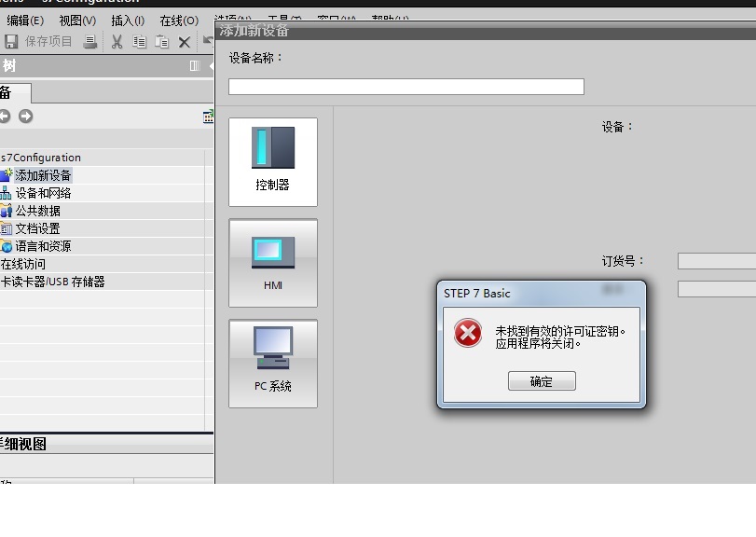Click the red error icon in dialog
Viewport: 756px width, 537px height.
tap(468, 333)
